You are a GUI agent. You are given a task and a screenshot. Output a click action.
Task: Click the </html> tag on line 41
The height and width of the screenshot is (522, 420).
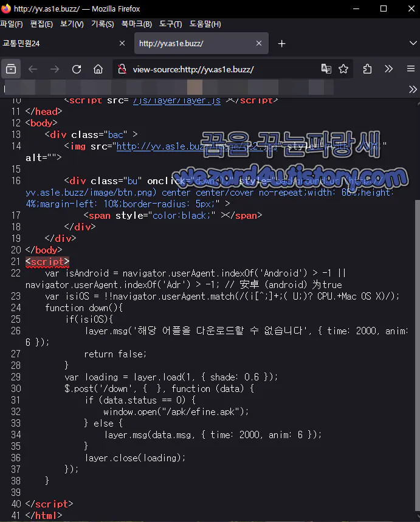pyautogui.click(x=44, y=516)
